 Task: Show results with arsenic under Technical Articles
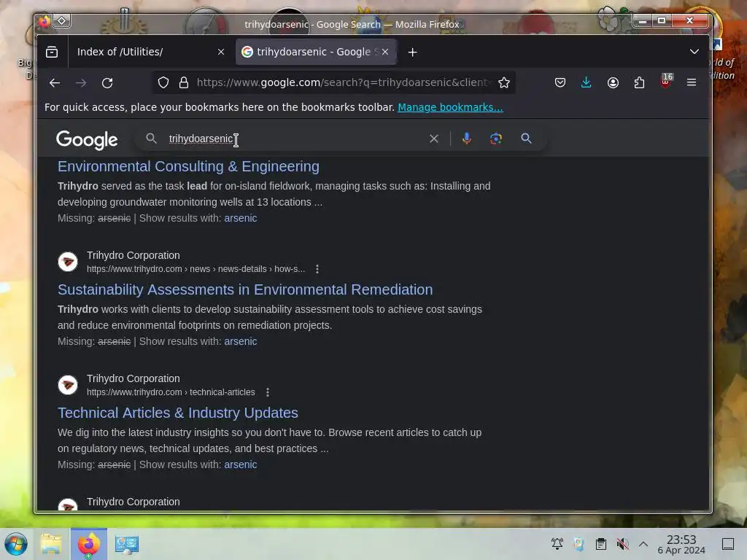[x=241, y=464]
